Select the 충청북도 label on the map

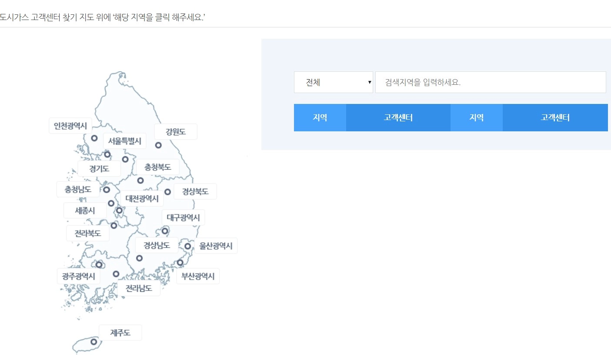(157, 167)
